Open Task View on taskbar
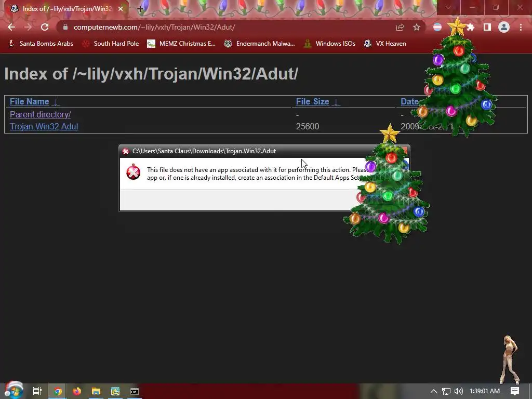Image resolution: width=532 pixels, height=399 pixels. (x=37, y=391)
